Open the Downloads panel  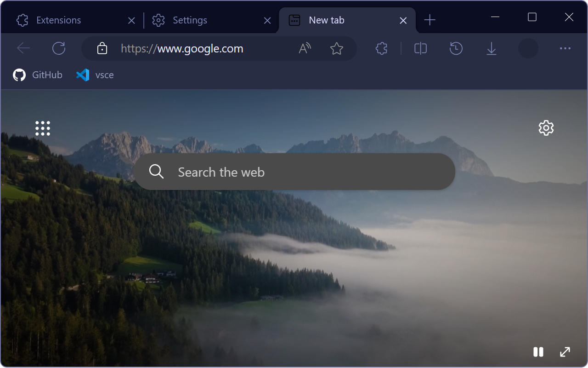pos(492,48)
